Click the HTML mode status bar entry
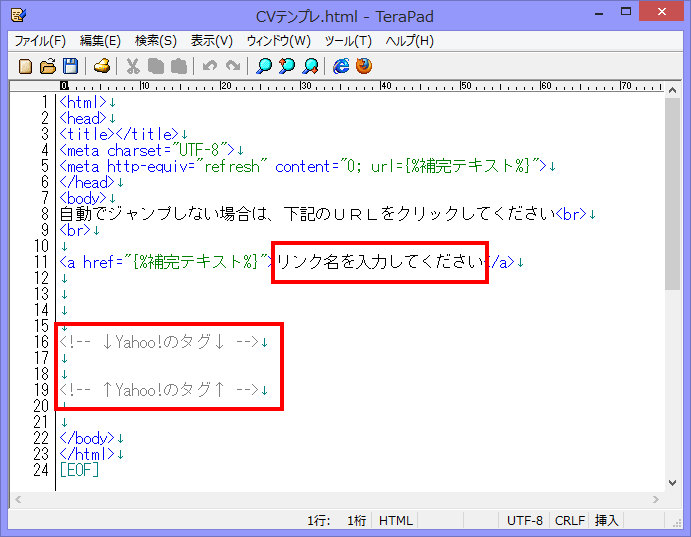 point(395,521)
